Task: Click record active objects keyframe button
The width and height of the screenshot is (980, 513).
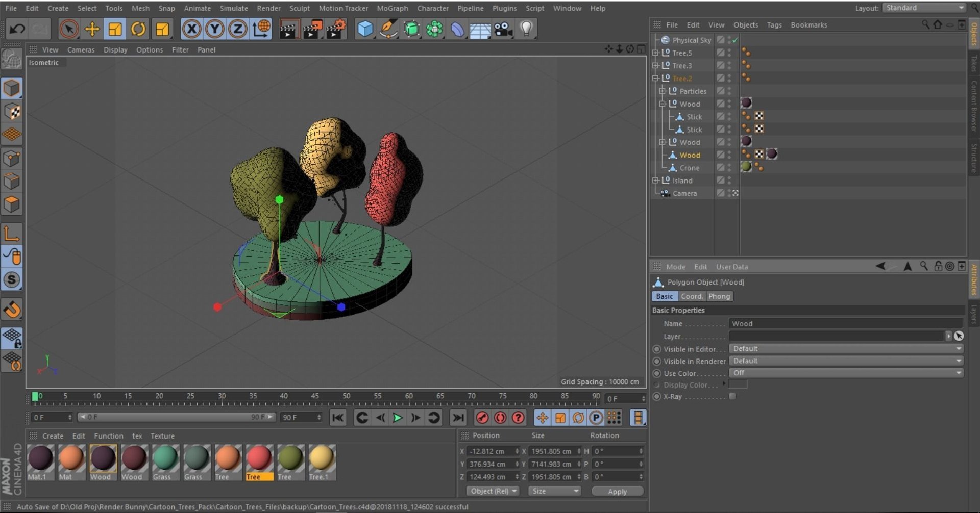Action: (482, 418)
